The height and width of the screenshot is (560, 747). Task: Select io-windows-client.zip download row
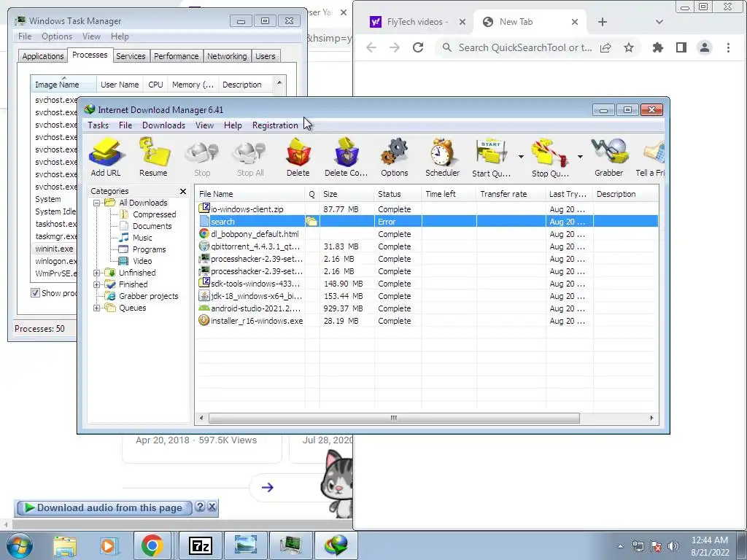(427, 209)
